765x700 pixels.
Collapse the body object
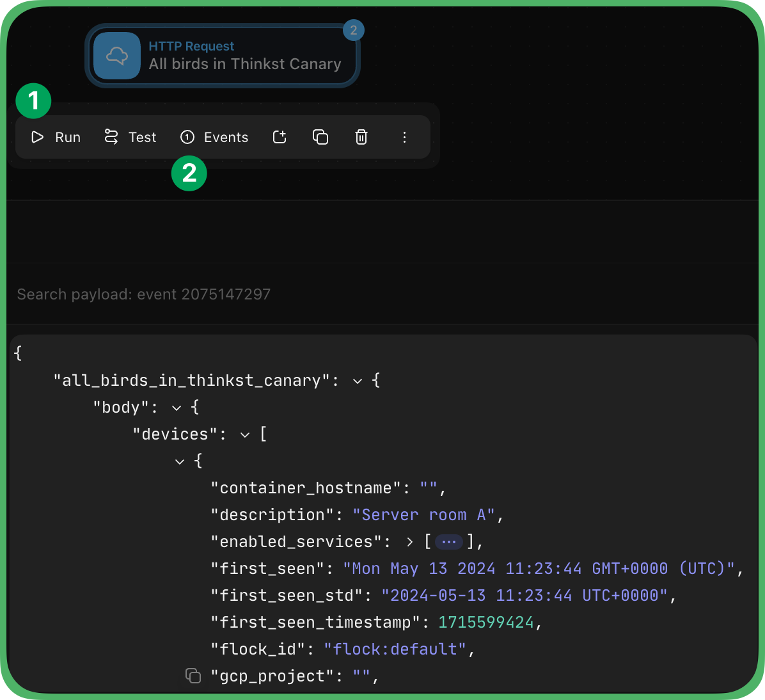[177, 408]
